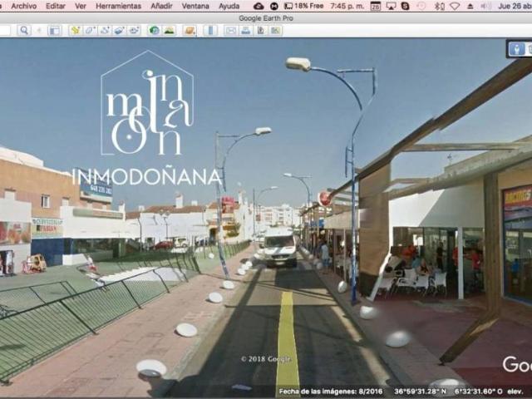Click the Street View pegman button
The height and width of the screenshot is (399, 532).
[517, 49]
